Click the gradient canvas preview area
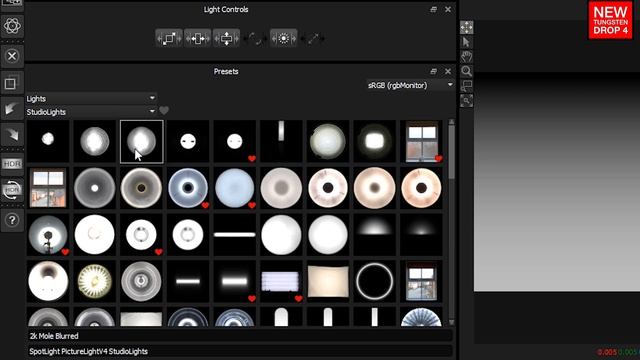Viewport: 640px width, 360px height. pos(557,182)
